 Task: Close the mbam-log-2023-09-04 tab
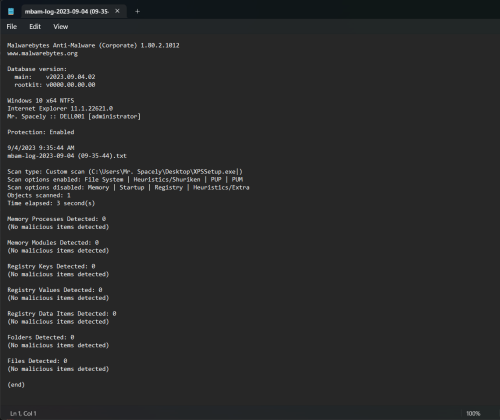coord(117,11)
